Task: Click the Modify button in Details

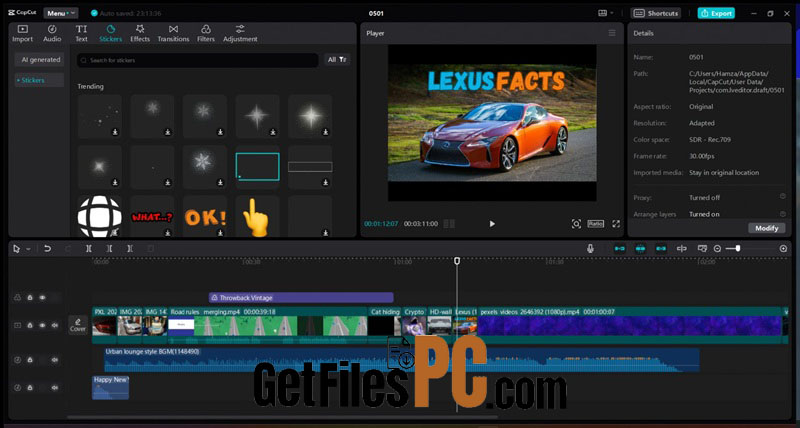Action: [x=766, y=228]
